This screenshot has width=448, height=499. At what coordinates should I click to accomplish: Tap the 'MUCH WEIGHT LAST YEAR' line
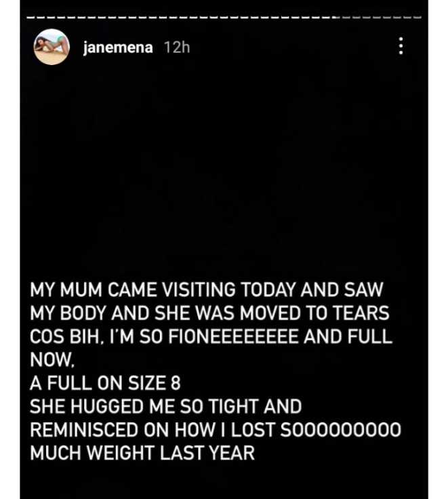click(142, 453)
